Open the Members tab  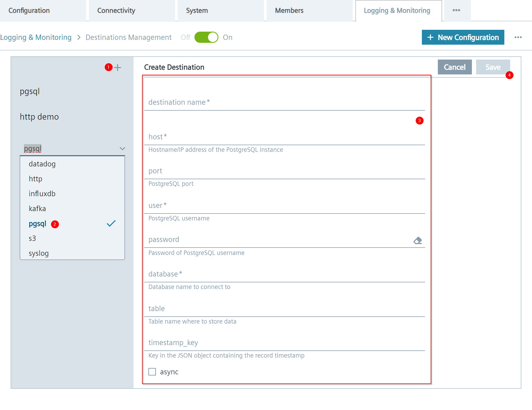point(289,10)
